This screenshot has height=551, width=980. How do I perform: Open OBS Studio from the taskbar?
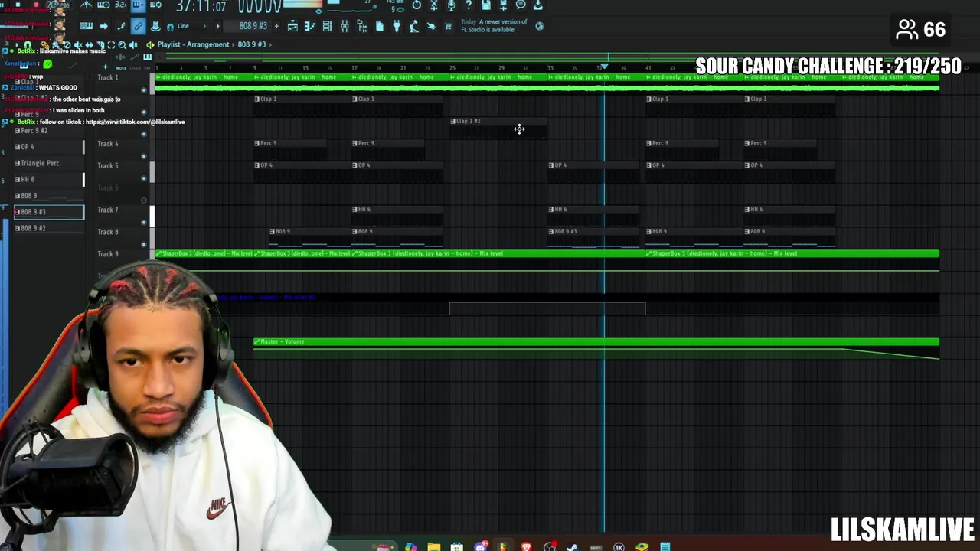point(550,546)
